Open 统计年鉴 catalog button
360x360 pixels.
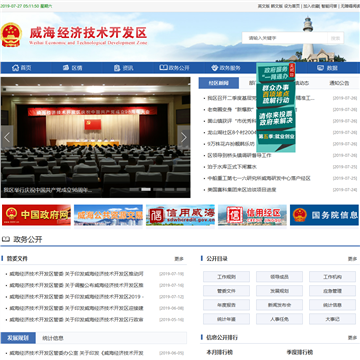pyautogui.click(x=226, y=319)
